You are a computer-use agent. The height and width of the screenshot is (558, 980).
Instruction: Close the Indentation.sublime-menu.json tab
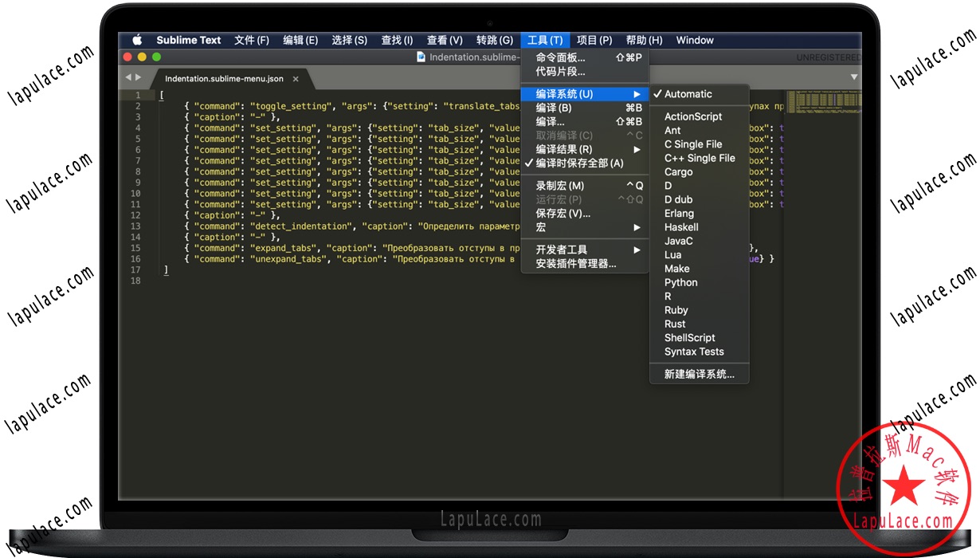click(x=295, y=79)
